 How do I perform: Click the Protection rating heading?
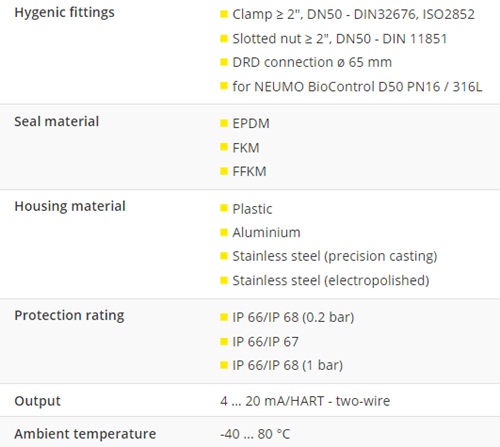tap(69, 315)
